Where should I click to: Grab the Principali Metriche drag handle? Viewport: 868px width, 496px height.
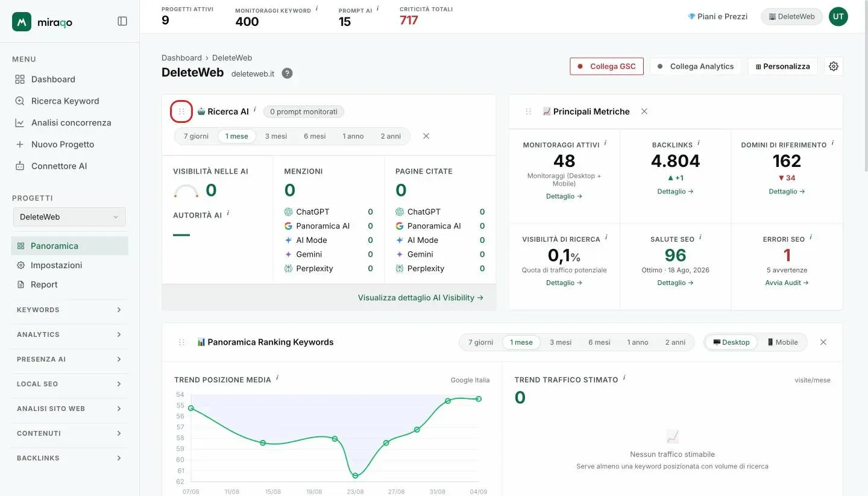click(x=529, y=111)
